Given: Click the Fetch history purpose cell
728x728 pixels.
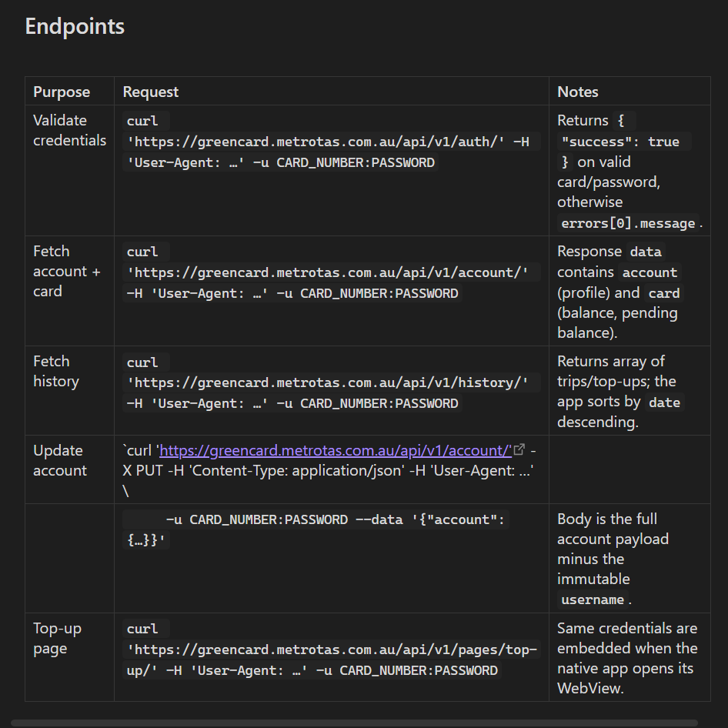Looking at the screenshot, I should 56,371.
